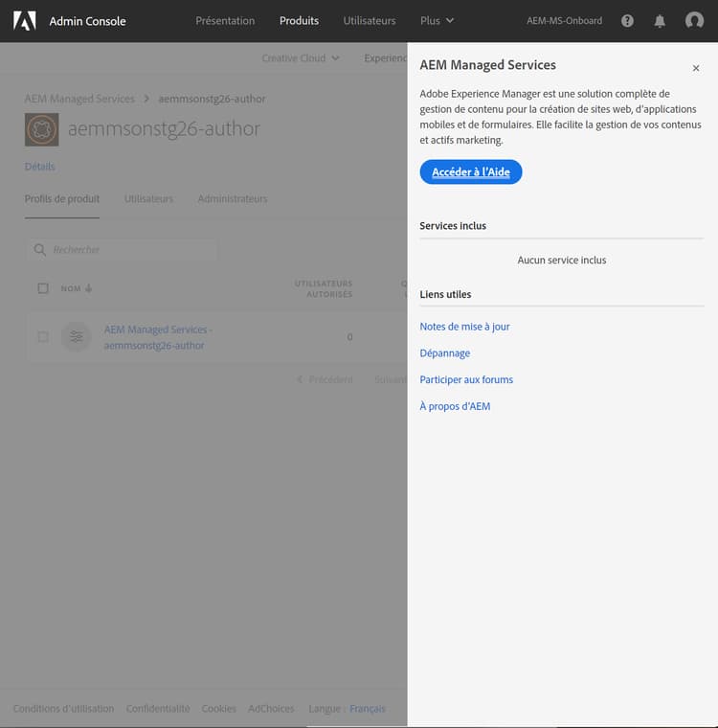The height and width of the screenshot is (728, 718).
Task: Click the UTILISATEURS AUTORISÉS column header
Action: pyautogui.click(x=324, y=288)
